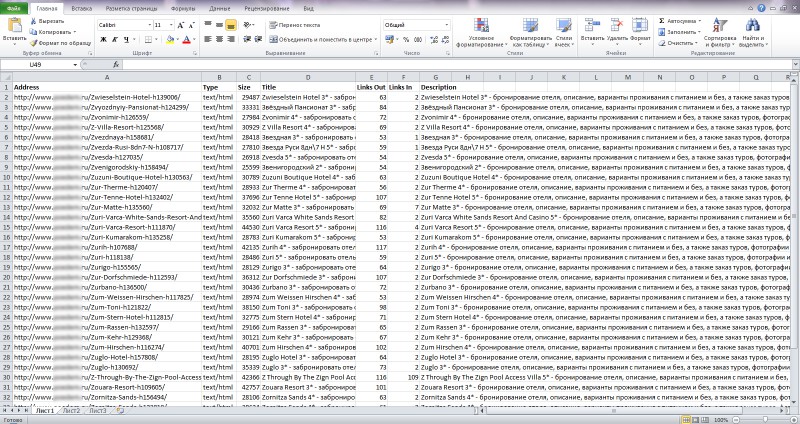Image resolution: width=800 pixels, height=424 pixels.
Task: Apply font color A icon
Action: point(187,39)
